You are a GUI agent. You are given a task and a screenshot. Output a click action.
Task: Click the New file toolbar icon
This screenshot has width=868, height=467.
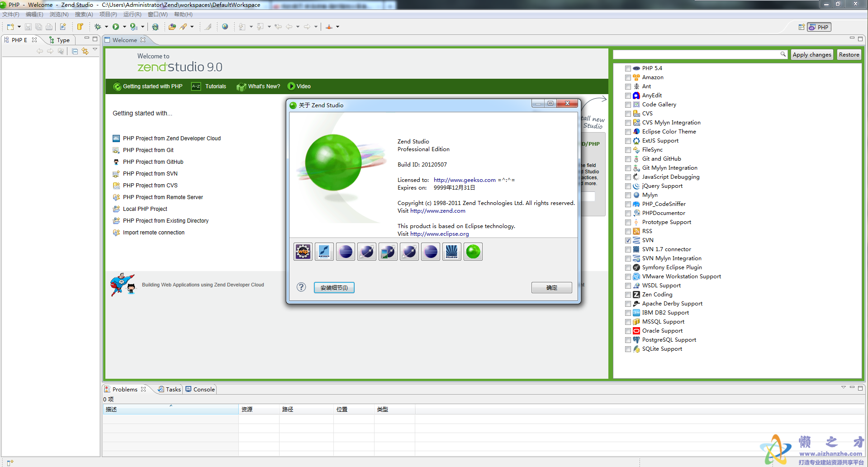(x=10, y=27)
